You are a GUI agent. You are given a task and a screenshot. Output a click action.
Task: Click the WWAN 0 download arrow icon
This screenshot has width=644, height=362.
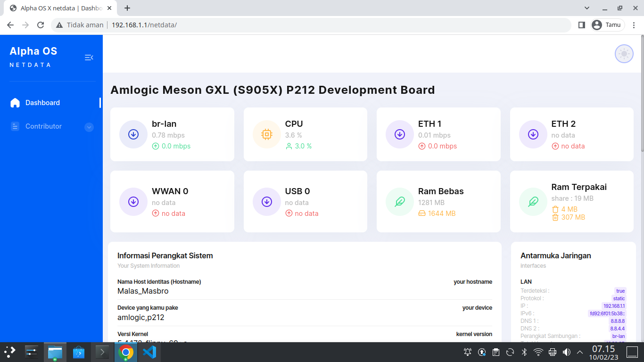tap(133, 202)
